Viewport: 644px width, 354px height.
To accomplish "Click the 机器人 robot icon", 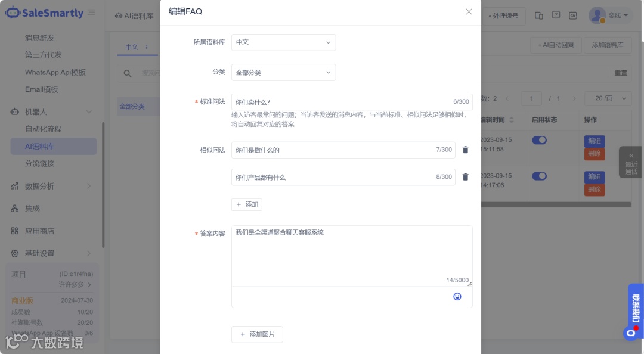I will tap(15, 111).
